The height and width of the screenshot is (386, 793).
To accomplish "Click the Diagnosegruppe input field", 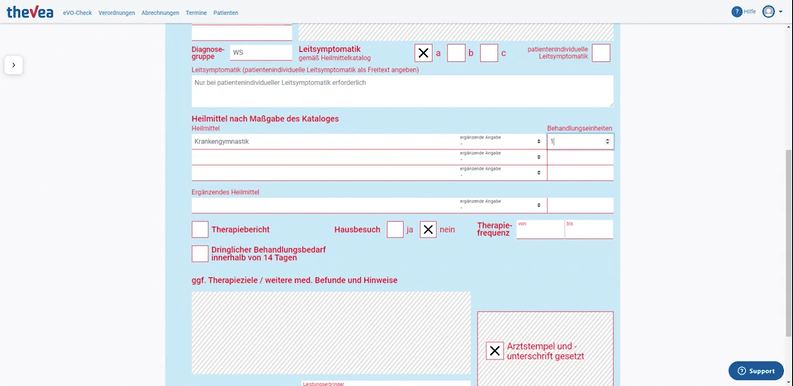I will click(261, 53).
